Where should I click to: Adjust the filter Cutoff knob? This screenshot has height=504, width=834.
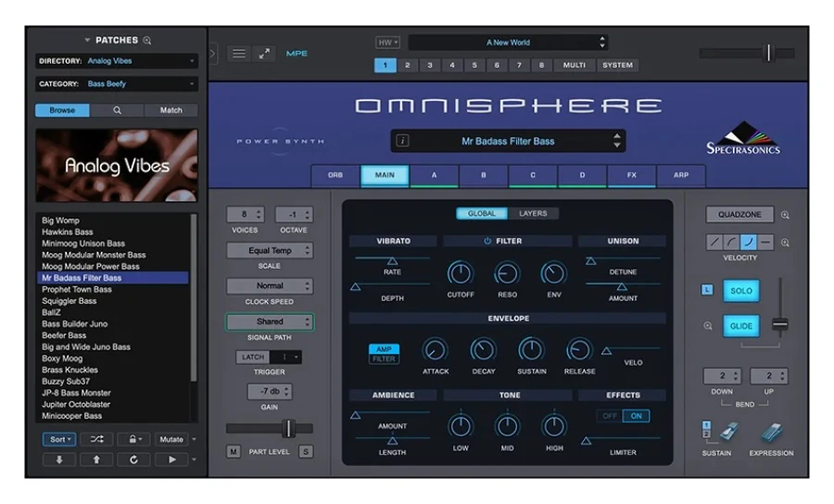point(460,274)
